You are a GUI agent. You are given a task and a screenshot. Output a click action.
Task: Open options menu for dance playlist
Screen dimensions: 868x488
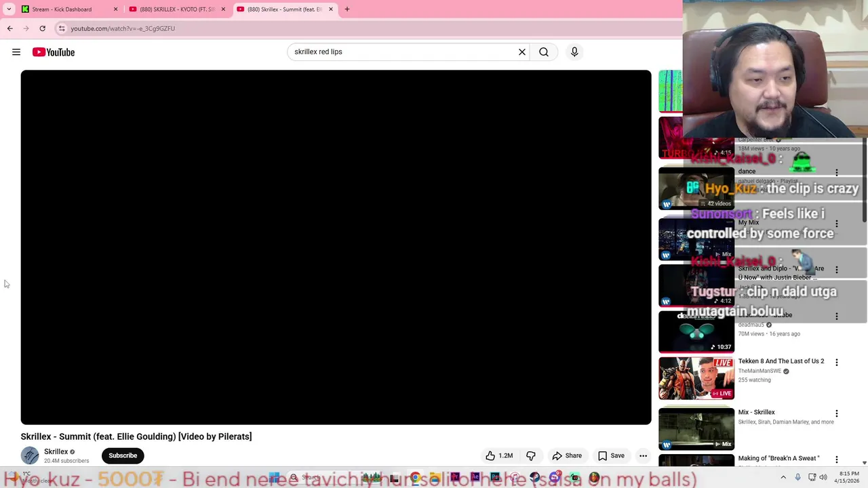tap(837, 172)
